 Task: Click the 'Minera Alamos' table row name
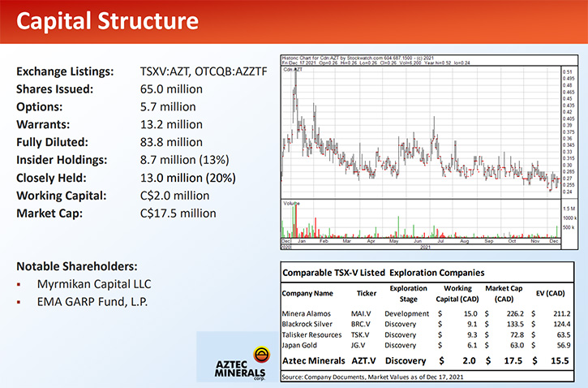coord(307,313)
